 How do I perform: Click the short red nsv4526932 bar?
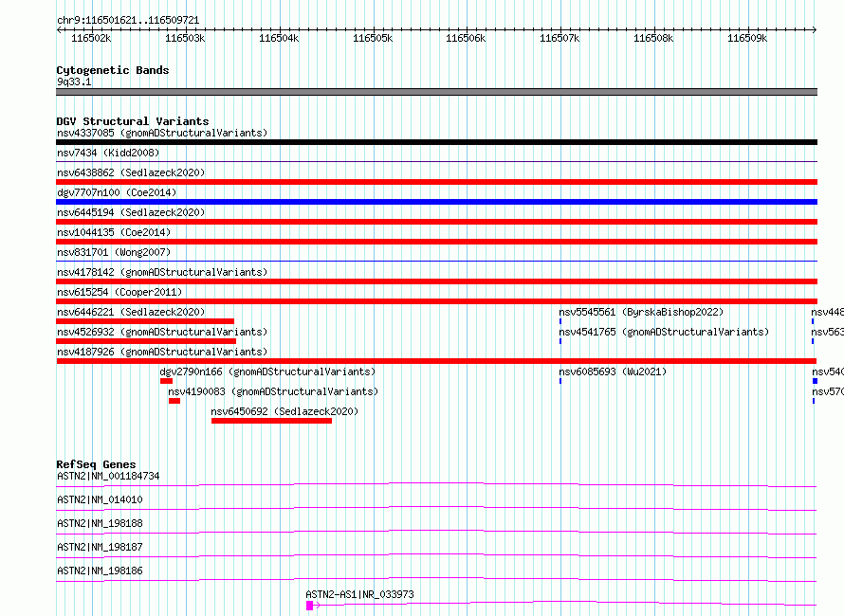pos(146,341)
